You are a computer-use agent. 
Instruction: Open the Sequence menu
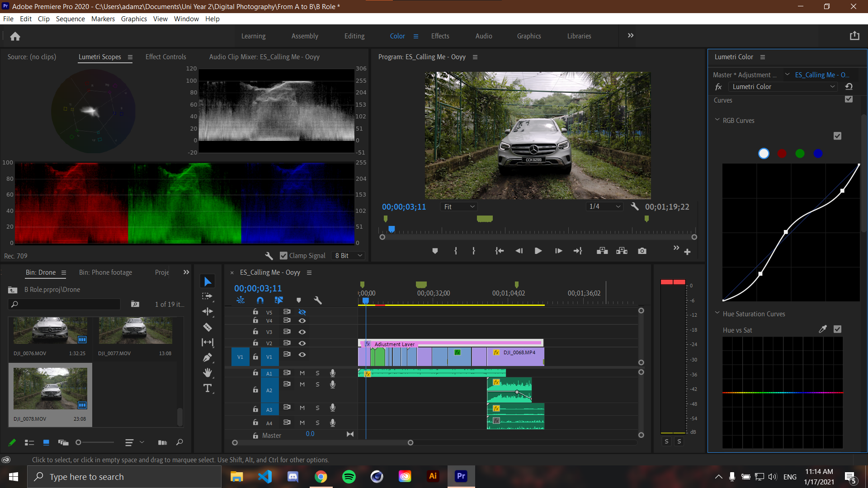[70, 19]
